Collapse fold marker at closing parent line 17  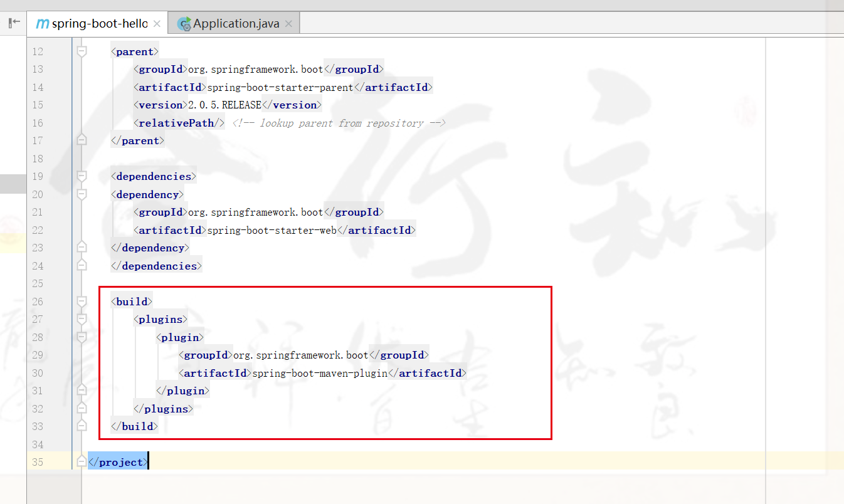(x=82, y=140)
